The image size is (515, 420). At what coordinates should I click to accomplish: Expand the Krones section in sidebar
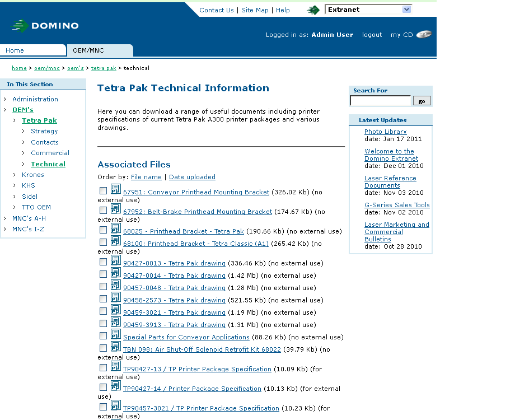(x=32, y=175)
